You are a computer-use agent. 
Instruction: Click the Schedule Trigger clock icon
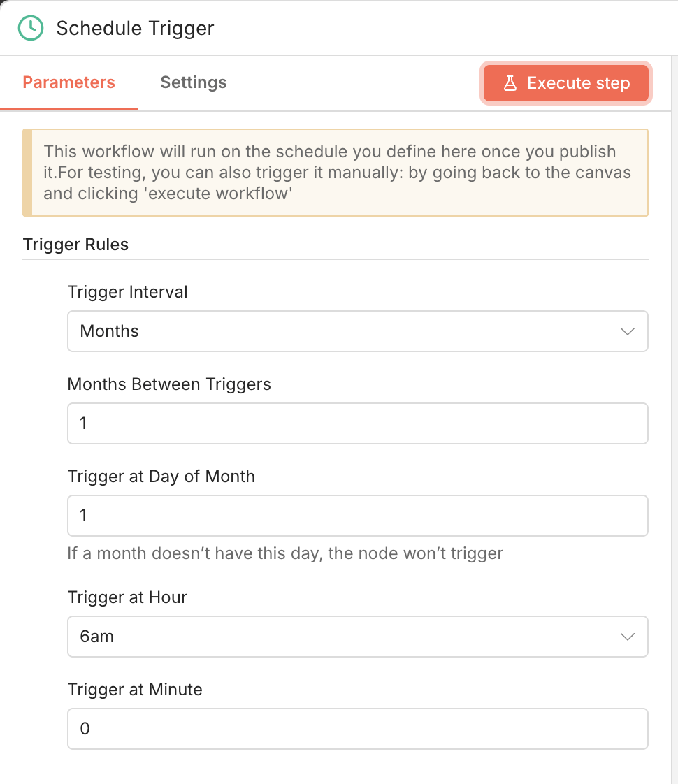[30, 28]
